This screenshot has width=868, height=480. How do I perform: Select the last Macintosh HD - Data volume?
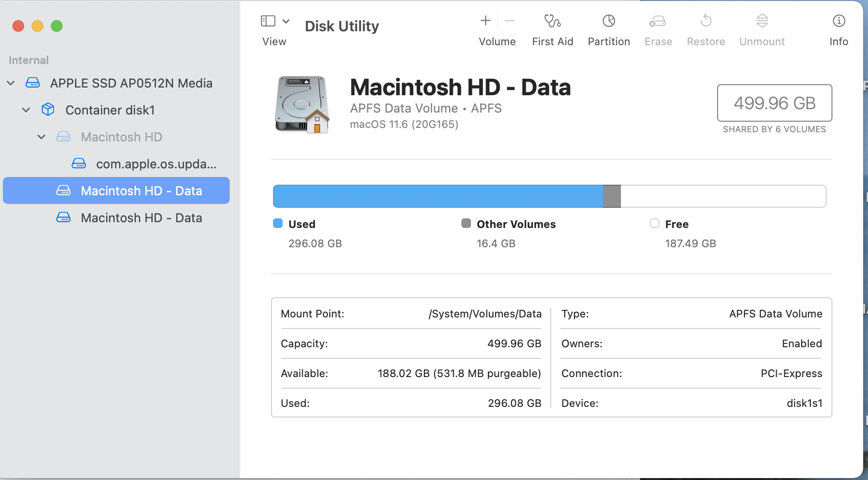pos(141,218)
